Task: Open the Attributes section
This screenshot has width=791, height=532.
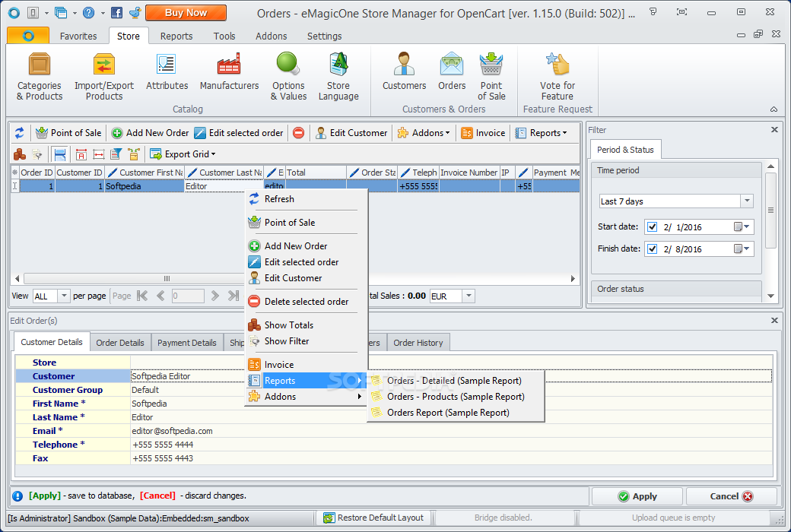Action: pos(167,72)
